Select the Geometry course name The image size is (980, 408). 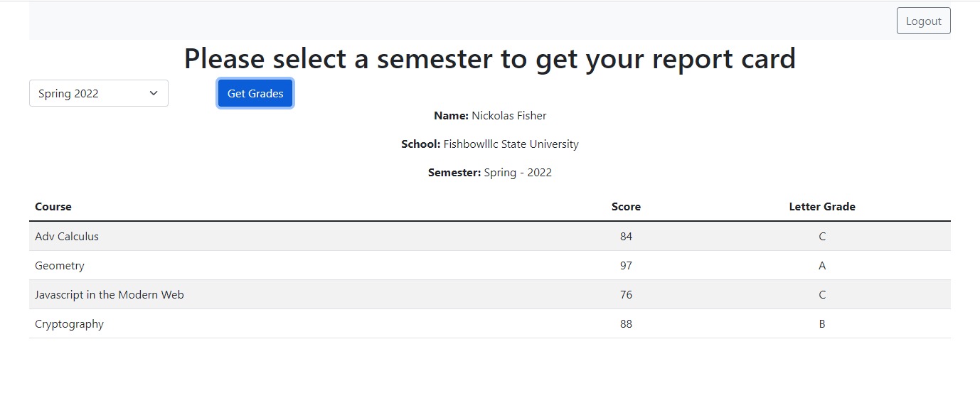click(x=60, y=266)
